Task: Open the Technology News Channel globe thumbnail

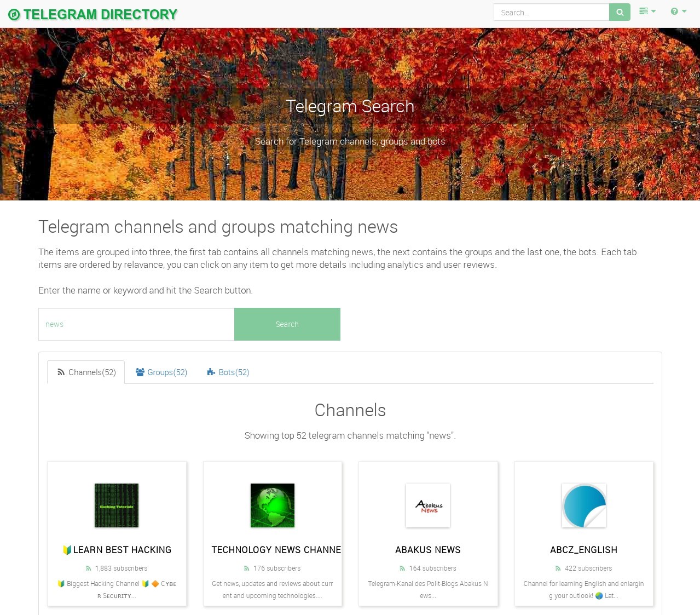Action: (273, 505)
